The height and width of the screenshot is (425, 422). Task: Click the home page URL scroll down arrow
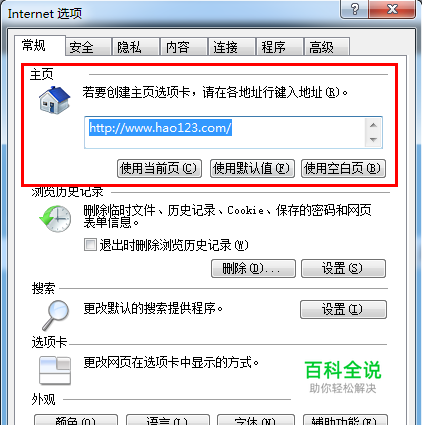(x=373, y=139)
